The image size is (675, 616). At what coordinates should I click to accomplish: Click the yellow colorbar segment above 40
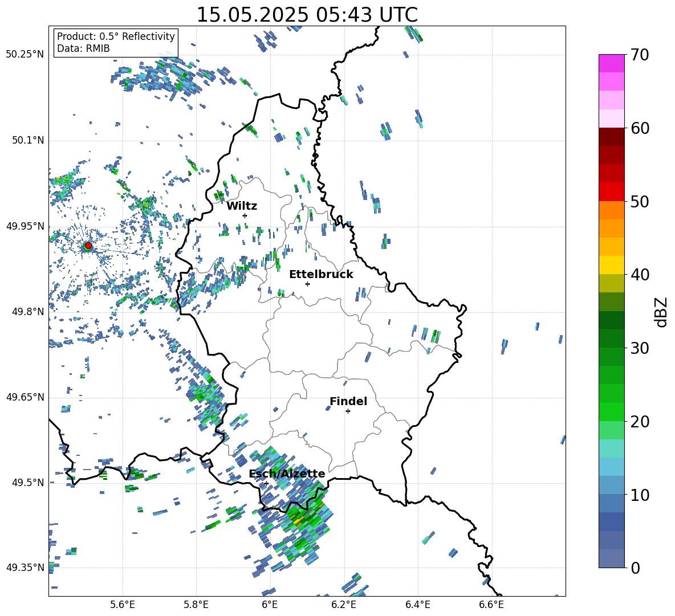(x=611, y=265)
